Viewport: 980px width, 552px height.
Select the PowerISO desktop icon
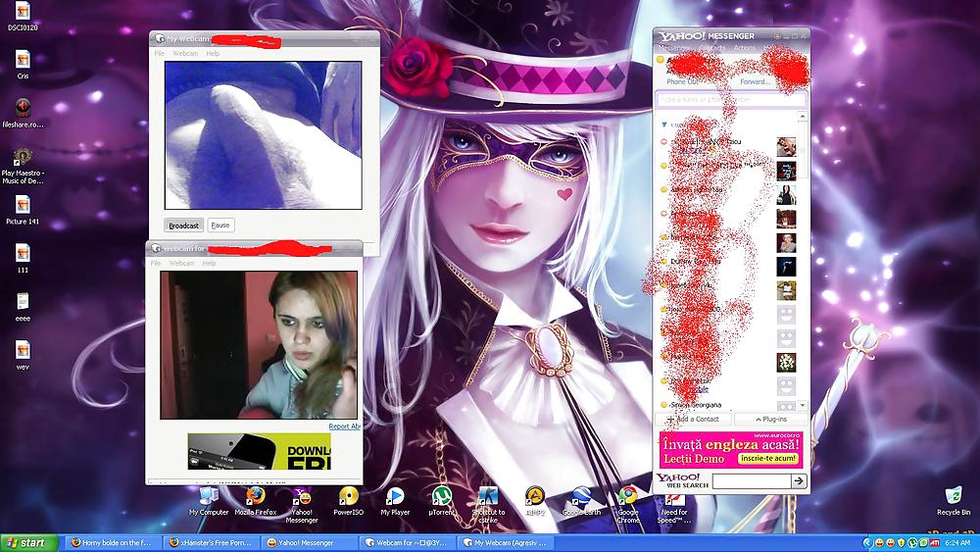(348, 501)
